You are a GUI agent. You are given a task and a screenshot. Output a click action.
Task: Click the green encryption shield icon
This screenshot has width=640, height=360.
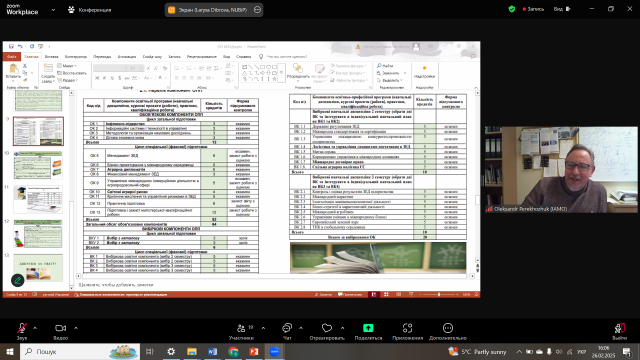[x=512, y=9]
